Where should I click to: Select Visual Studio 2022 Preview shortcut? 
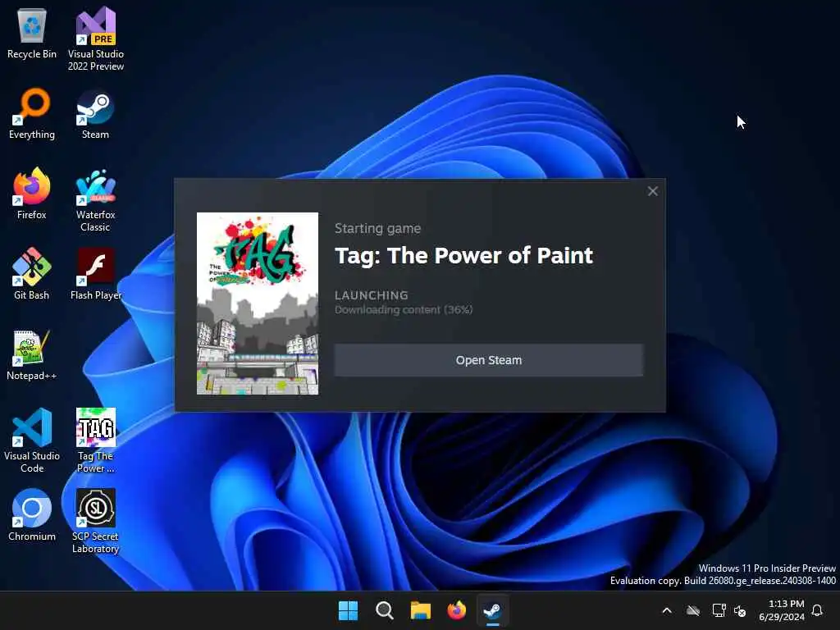pos(95,39)
